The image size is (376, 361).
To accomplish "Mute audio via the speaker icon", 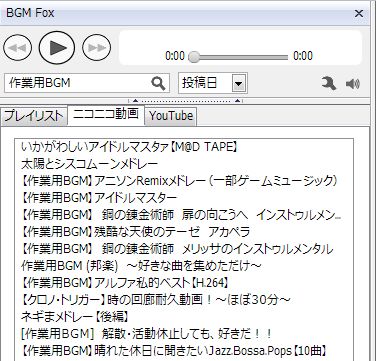I will pyautogui.click(x=353, y=84).
